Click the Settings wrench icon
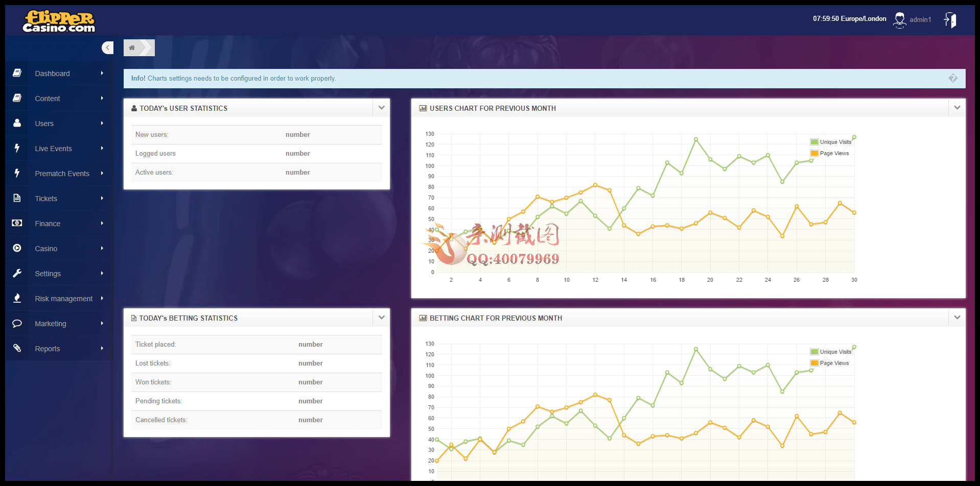 click(17, 273)
